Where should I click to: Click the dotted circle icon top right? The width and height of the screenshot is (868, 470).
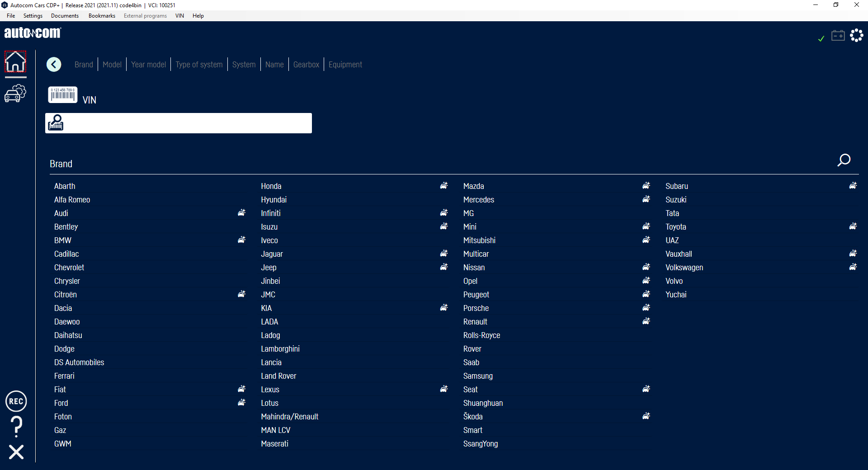(856, 35)
